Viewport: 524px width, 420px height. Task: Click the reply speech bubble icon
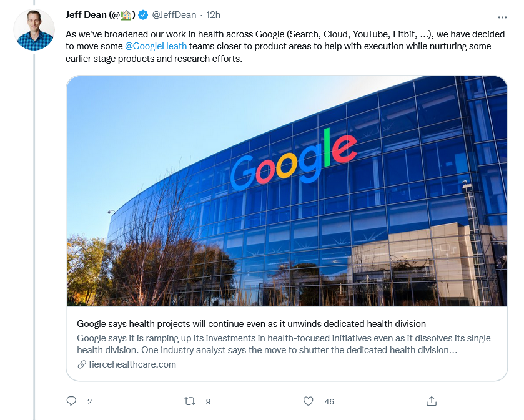point(71,401)
